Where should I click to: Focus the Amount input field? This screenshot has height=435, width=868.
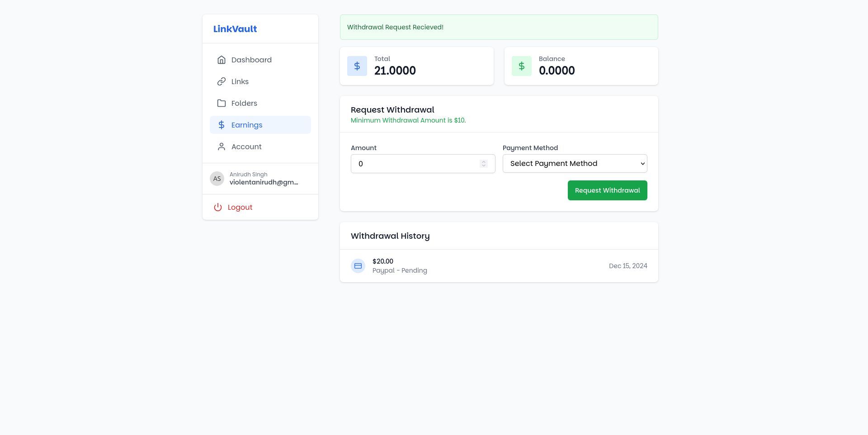click(x=416, y=164)
